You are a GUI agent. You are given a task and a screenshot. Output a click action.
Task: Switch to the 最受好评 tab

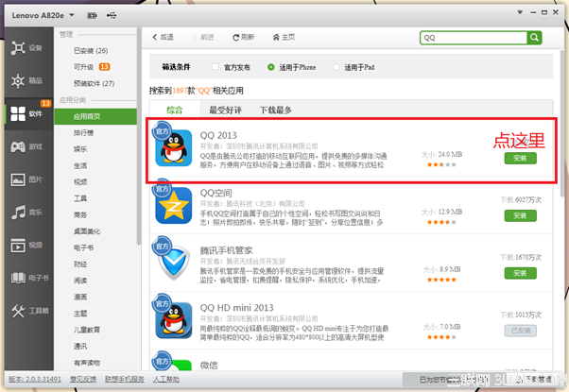225,110
